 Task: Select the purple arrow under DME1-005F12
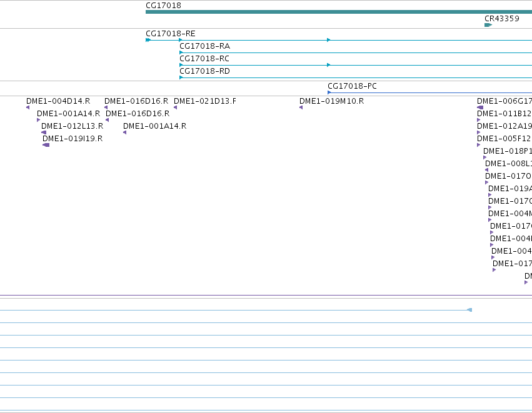click(x=479, y=145)
